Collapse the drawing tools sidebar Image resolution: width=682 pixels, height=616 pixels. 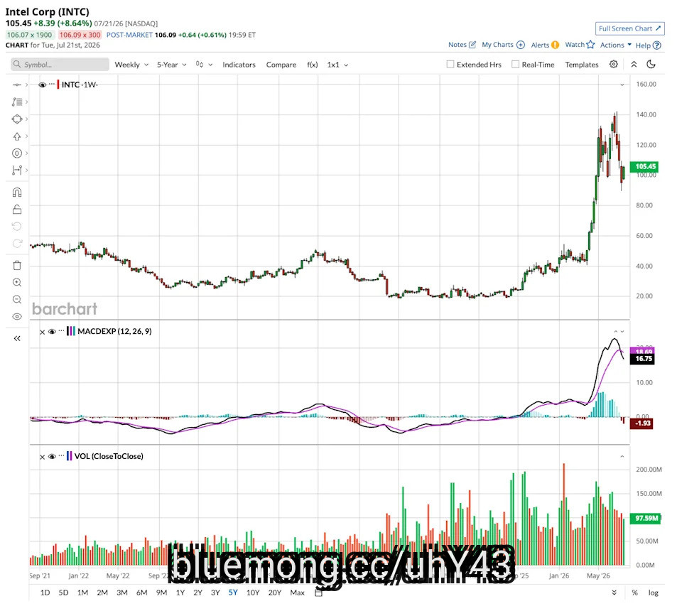(x=17, y=338)
